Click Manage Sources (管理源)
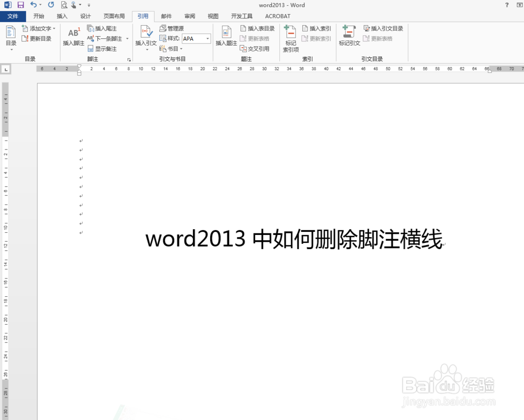The image size is (524, 420). coord(172,28)
